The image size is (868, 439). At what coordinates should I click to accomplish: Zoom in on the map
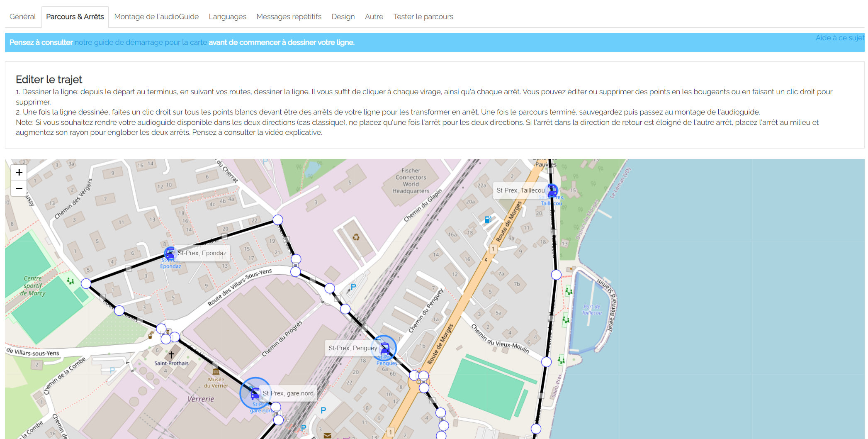tap(19, 173)
